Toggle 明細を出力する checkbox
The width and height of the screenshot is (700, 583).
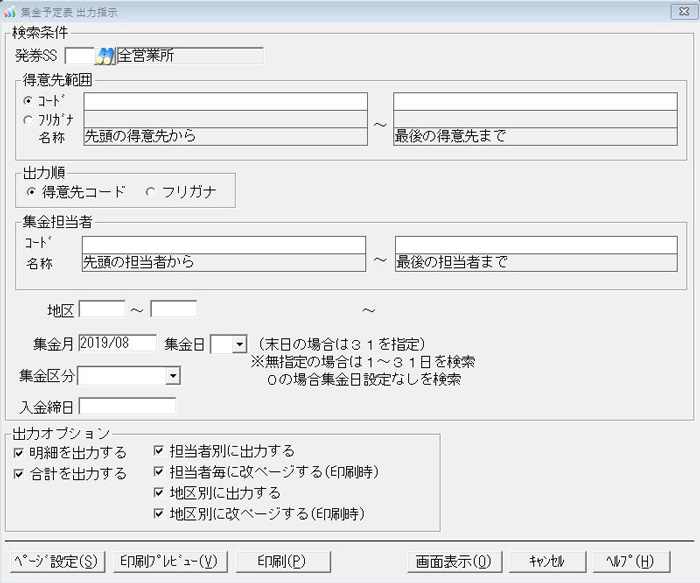click(20, 452)
